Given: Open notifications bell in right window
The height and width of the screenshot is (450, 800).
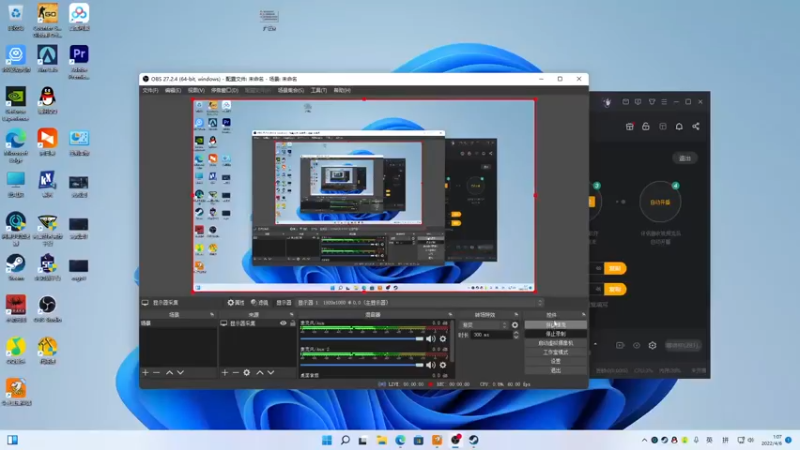Looking at the screenshot, I should tap(679, 127).
